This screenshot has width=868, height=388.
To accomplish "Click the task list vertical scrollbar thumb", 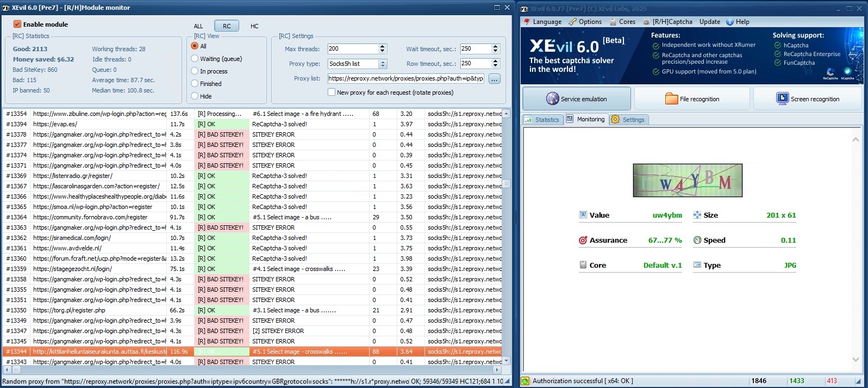I will click(x=506, y=183).
